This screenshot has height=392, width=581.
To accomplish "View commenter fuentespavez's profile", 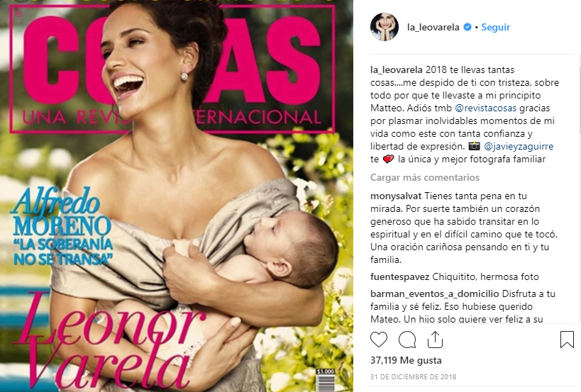I will coord(400,277).
